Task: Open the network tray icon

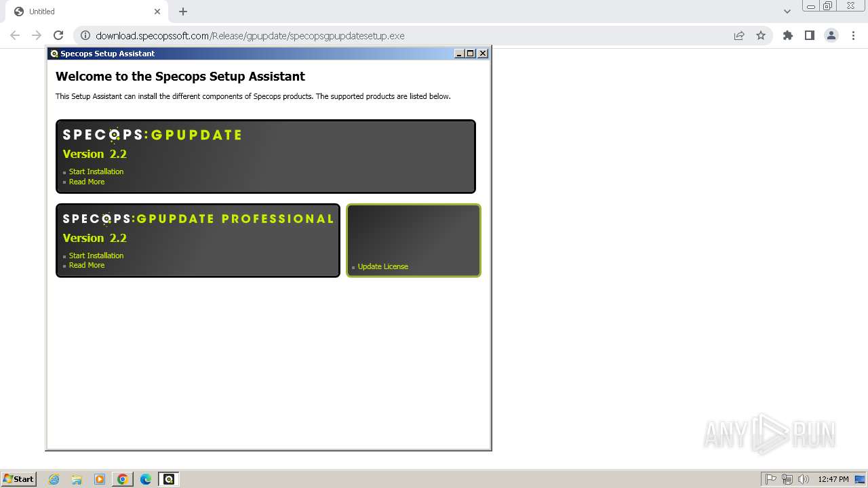Action: (787, 479)
